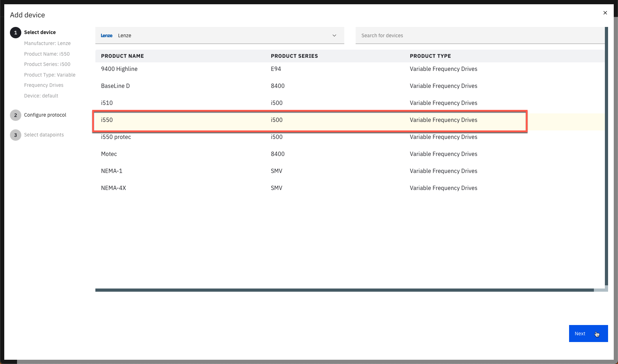Image resolution: width=618 pixels, height=364 pixels.
Task: Click 8400 series in BaseLine D row
Action: tap(278, 86)
